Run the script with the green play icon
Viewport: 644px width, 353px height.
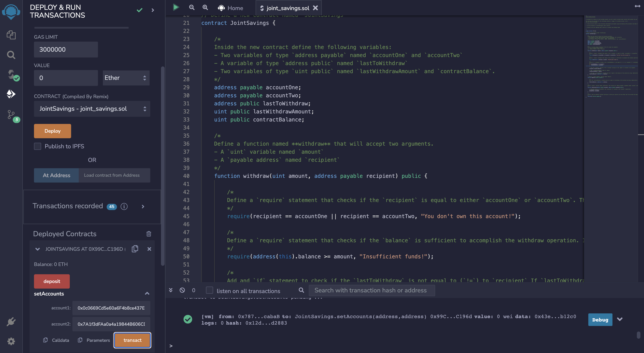pos(176,8)
